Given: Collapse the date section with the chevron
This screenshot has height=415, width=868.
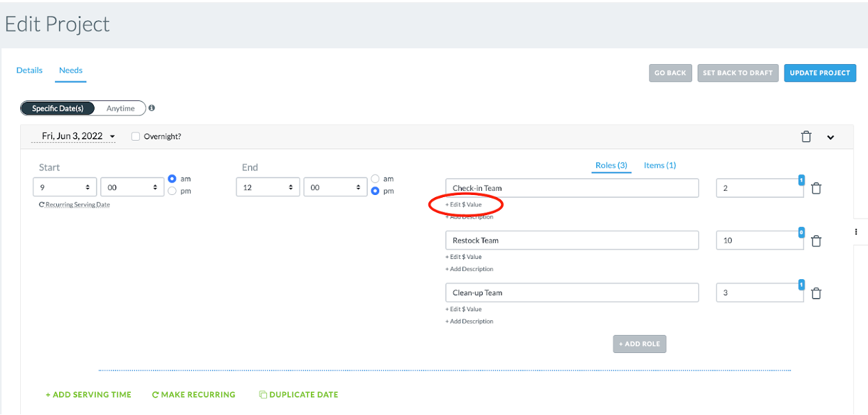Looking at the screenshot, I should click(x=830, y=137).
